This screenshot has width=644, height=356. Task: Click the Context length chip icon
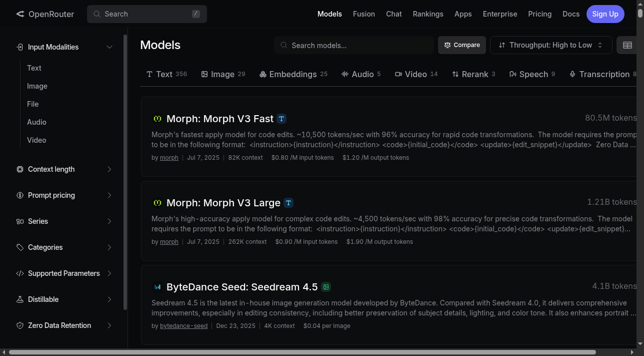(20, 169)
